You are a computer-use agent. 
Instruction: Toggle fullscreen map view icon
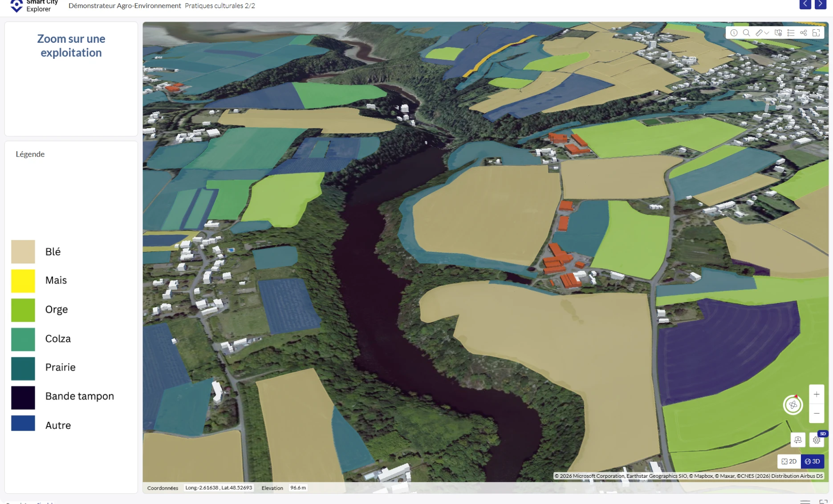pos(816,33)
